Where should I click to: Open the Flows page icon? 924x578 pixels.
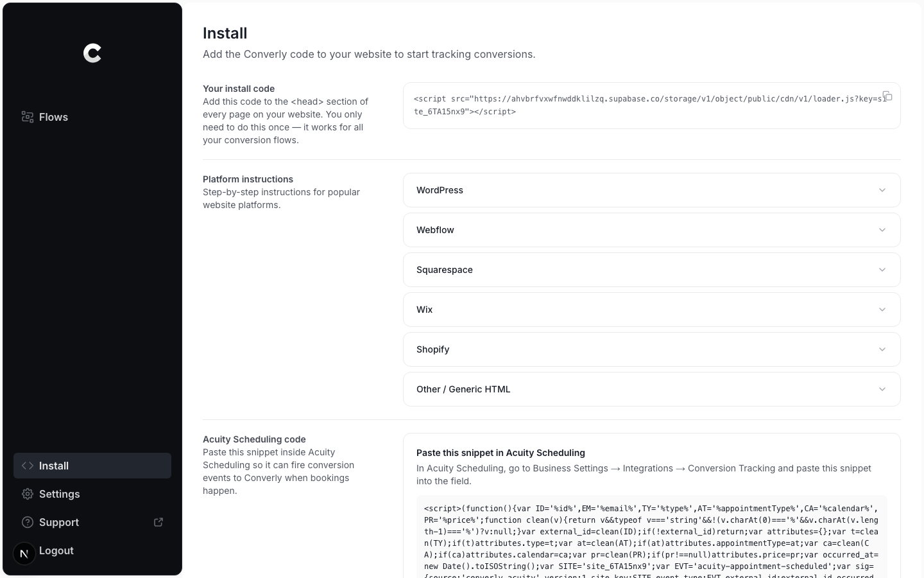(28, 117)
